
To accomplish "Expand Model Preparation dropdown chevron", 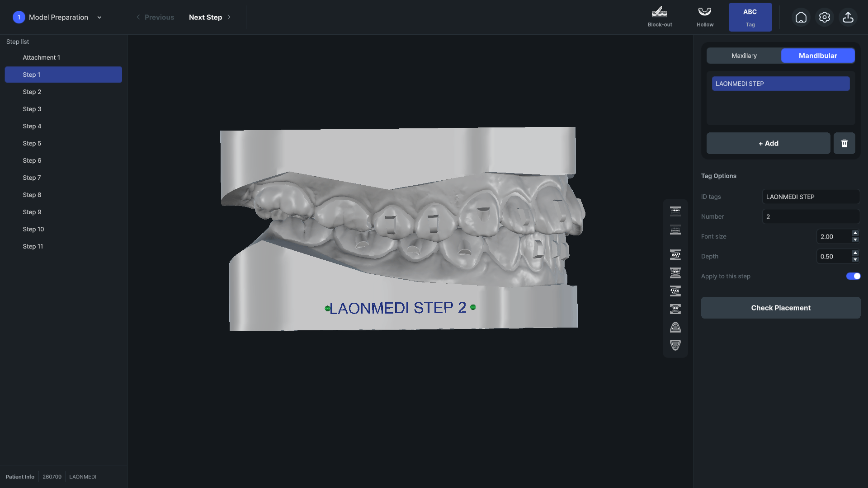I will click(x=99, y=17).
